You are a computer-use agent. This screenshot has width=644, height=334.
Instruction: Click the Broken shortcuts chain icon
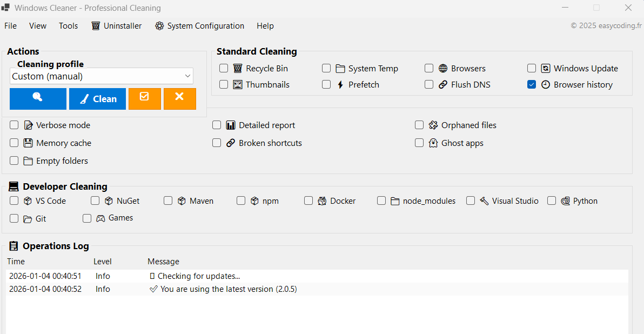click(x=231, y=143)
